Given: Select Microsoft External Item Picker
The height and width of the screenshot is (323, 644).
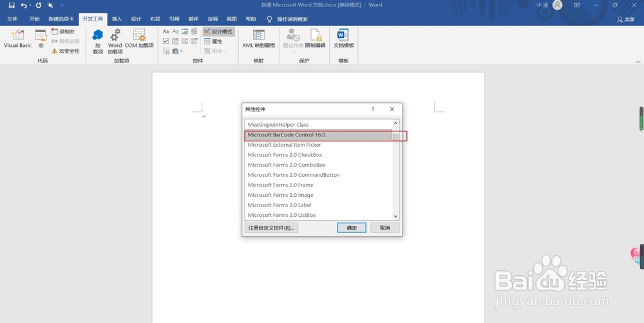Looking at the screenshot, I should click(x=318, y=145).
